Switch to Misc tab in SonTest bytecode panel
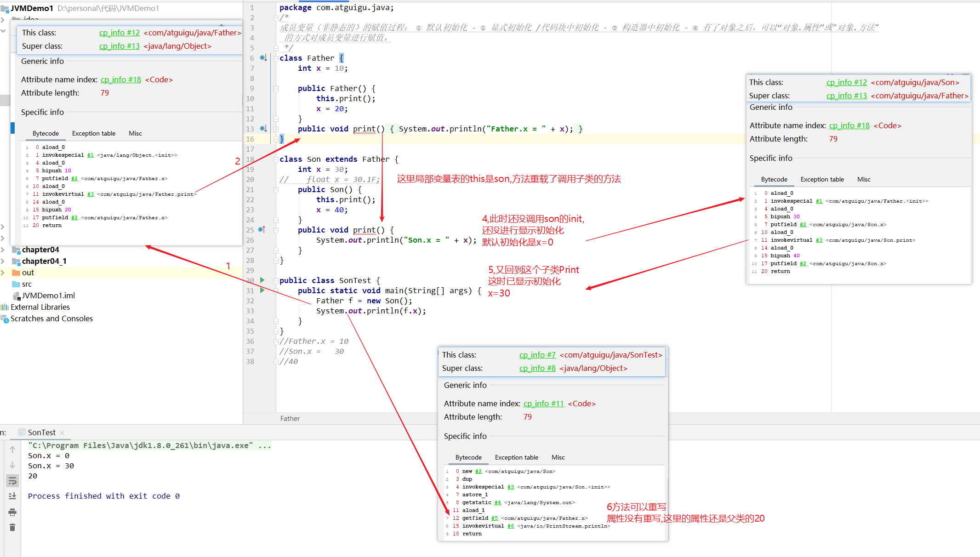This screenshot has height=557, width=980. pyautogui.click(x=558, y=457)
